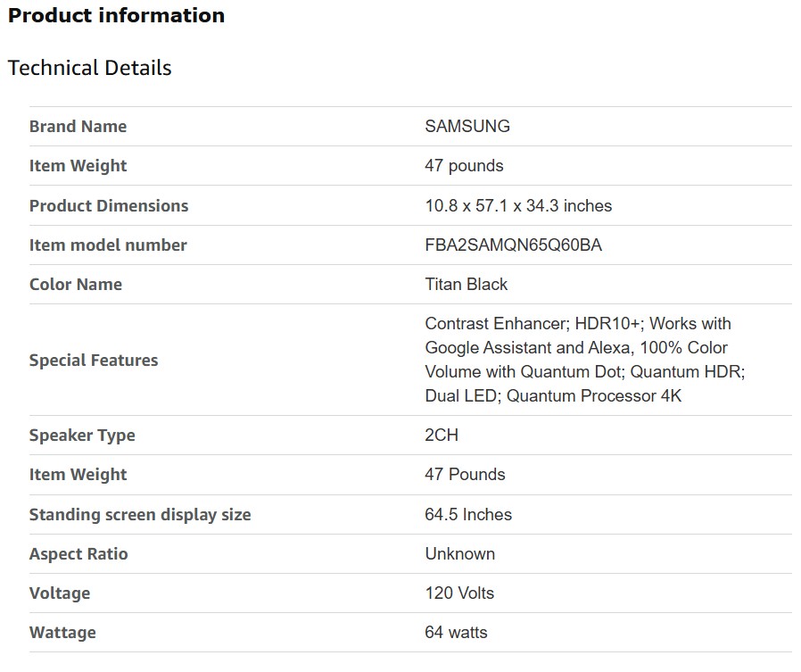Select the 120 Volts value

tap(459, 593)
